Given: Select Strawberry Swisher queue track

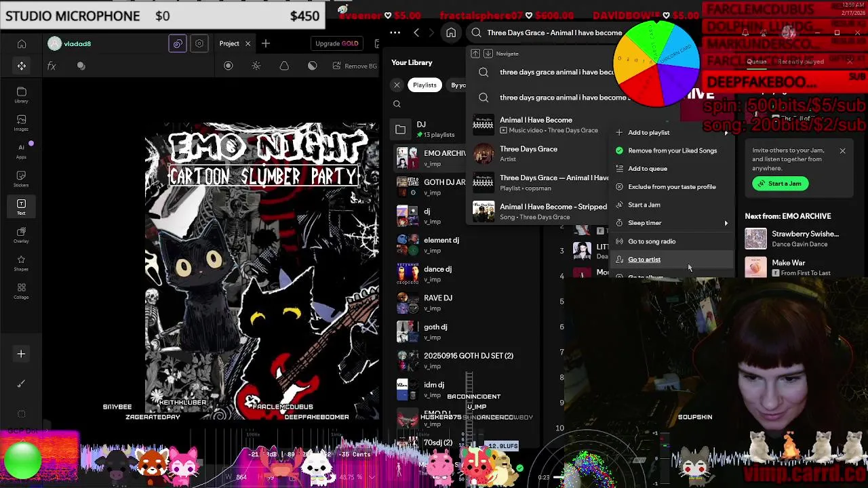Looking at the screenshot, I should (x=797, y=239).
